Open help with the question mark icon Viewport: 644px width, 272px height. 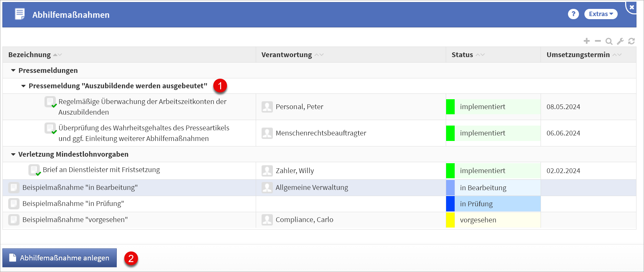pos(573,14)
